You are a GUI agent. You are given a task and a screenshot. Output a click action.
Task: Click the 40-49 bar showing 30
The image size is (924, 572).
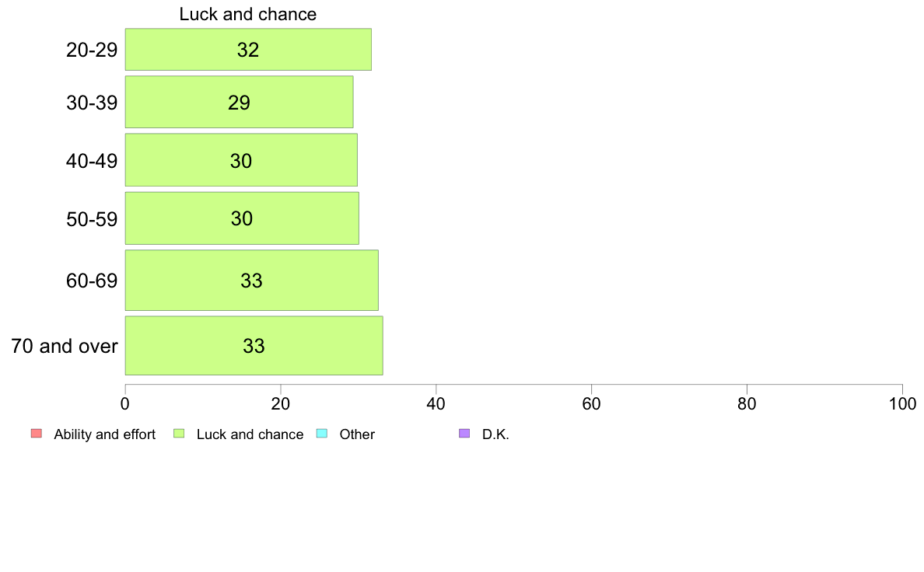(x=241, y=159)
